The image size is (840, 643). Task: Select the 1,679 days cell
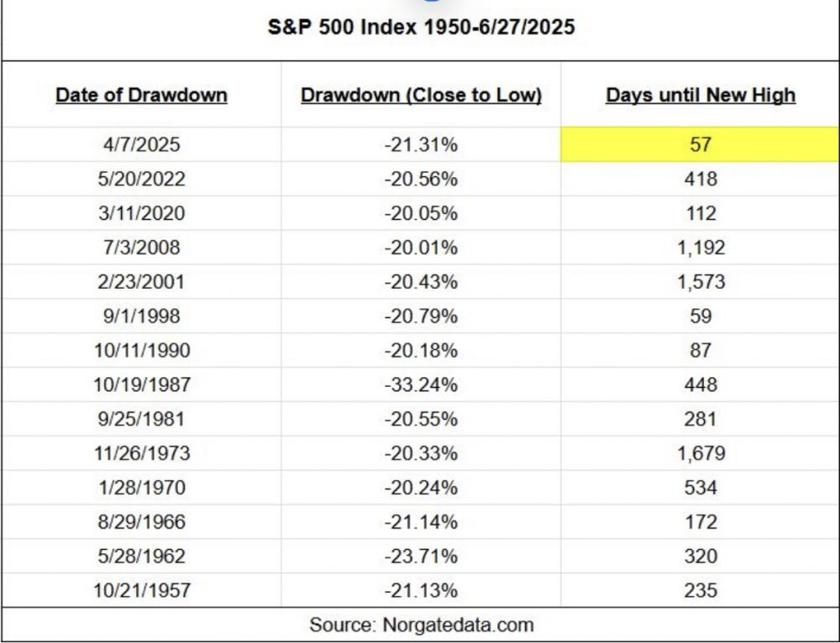point(701,454)
